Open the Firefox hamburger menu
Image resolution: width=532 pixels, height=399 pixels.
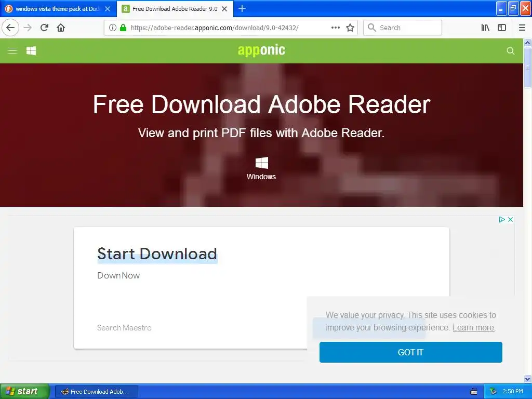point(522,28)
